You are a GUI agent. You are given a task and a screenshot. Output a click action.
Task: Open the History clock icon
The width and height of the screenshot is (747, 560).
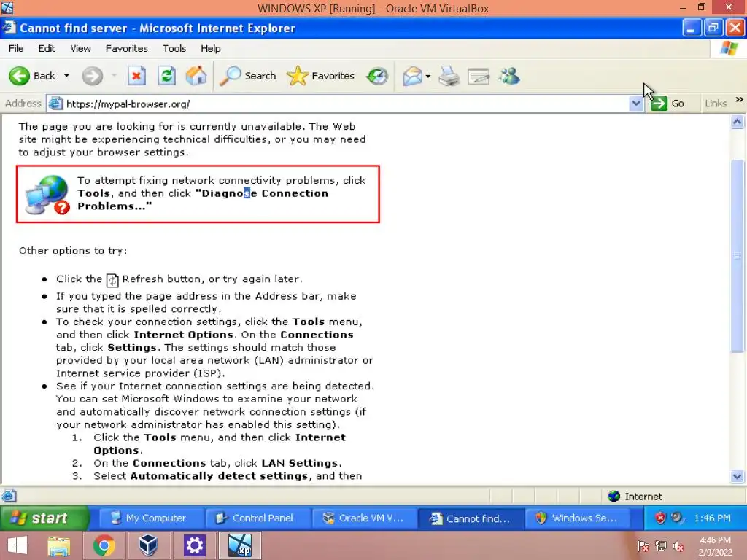pos(377,76)
